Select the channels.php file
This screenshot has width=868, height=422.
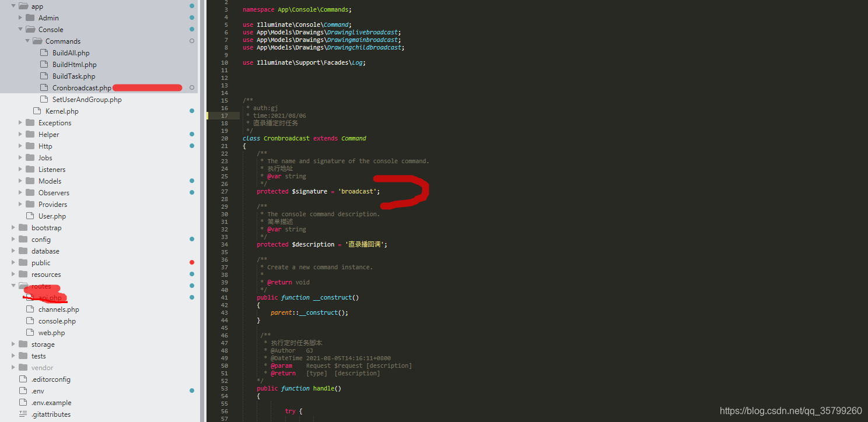[60, 309]
